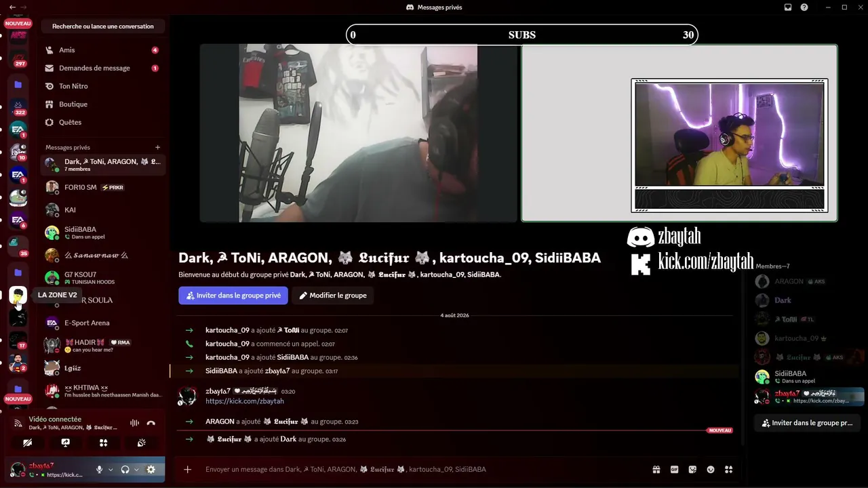Screen dimensions: 868x488
Task: Open the FOR10 SM conversation
Action: (x=102, y=187)
